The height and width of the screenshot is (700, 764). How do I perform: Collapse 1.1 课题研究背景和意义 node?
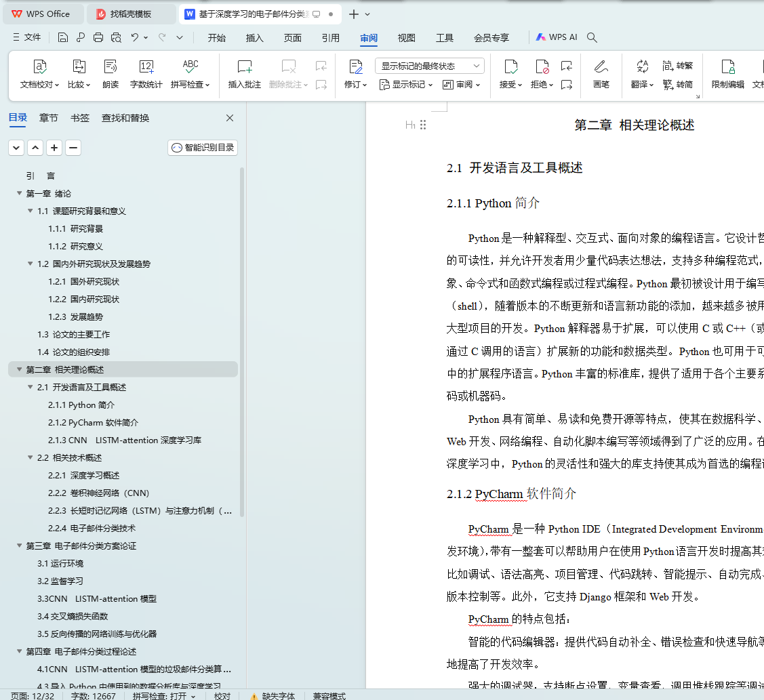[31, 211]
